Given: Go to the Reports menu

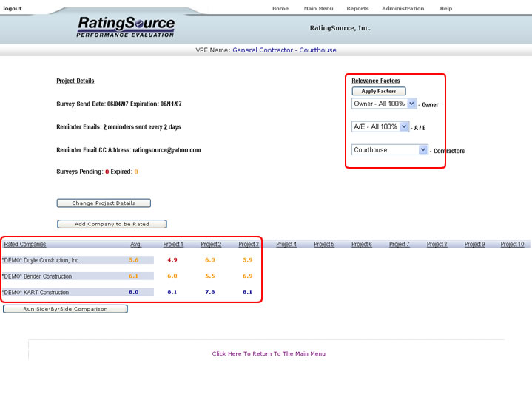Looking at the screenshot, I should (357, 8).
